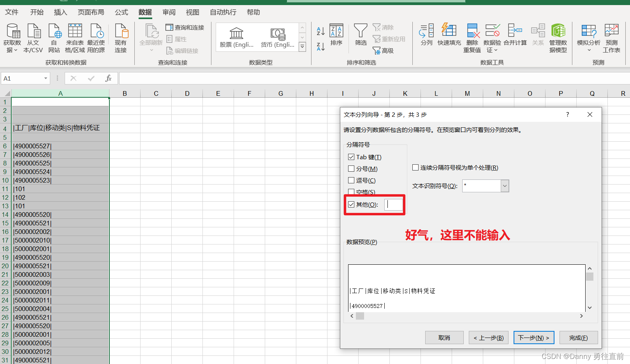Open 查询和连接 pane button

185,28
